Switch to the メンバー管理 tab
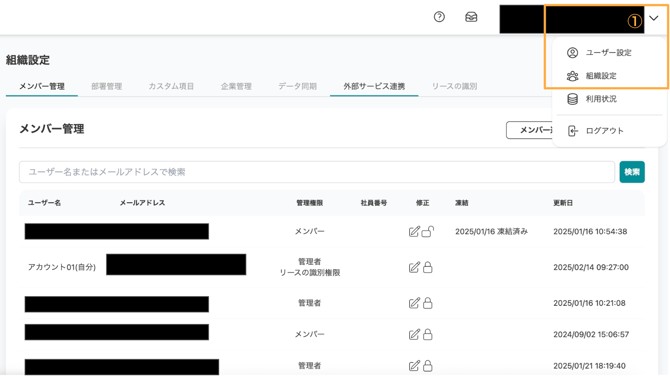Image resolution: width=670 pixels, height=379 pixels. (x=42, y=86)
